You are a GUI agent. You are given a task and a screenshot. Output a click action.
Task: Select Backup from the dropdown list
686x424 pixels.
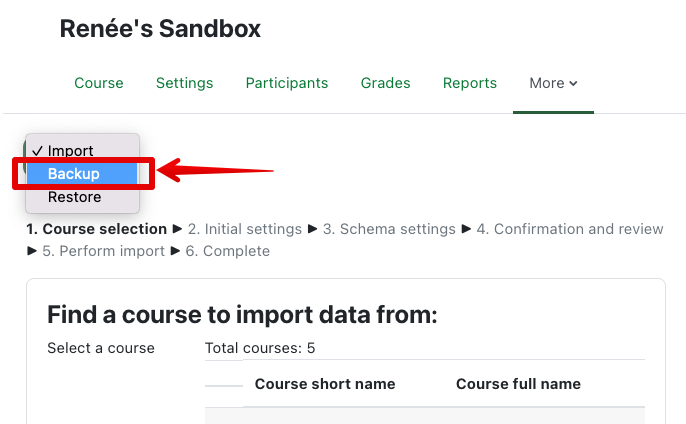(73, 174)
